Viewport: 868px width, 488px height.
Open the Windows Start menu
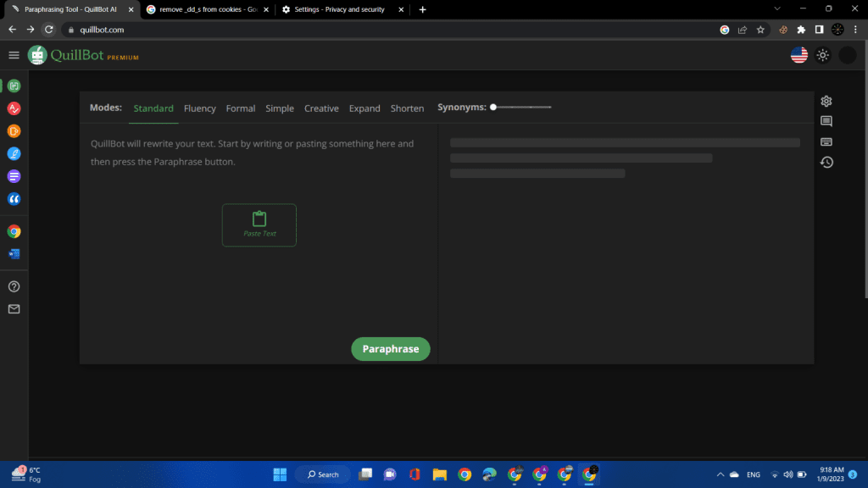click(280, 474)
